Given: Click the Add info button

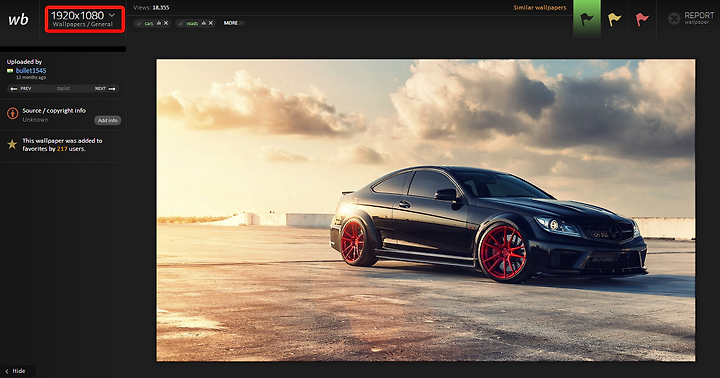Looking at the screenshot, I should (107, 120).
